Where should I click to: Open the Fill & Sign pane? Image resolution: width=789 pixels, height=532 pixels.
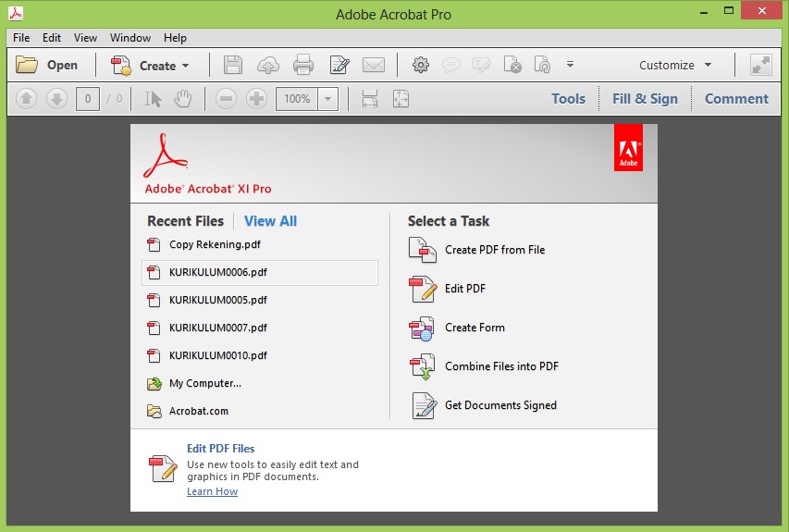click(x=645, y=99)
